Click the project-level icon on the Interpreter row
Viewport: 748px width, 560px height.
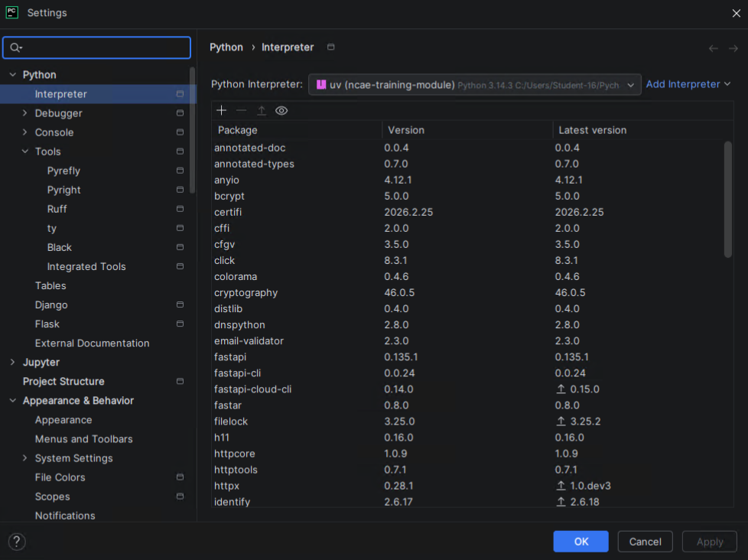tap(180, 94)
